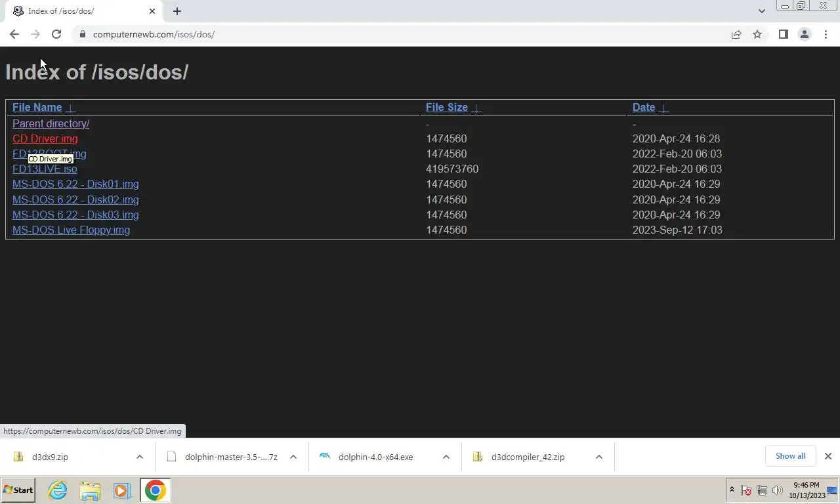Viewport: 840px width, 504px height.
Task: Open the tab search dropdown
Action: coord(761,11)
